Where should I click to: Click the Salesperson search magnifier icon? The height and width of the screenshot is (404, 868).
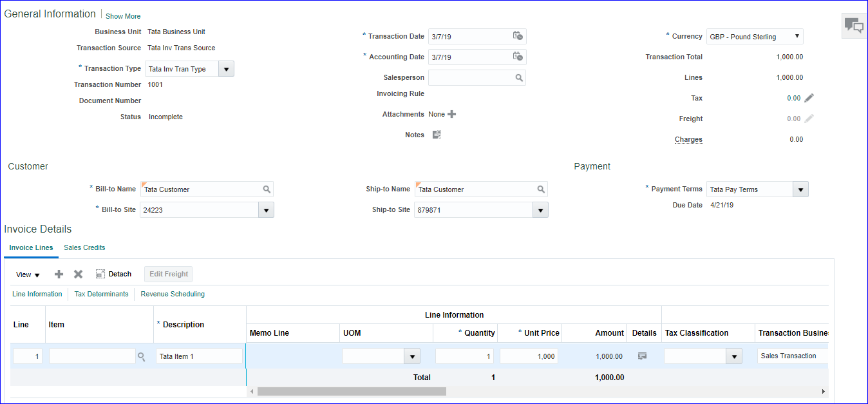518,78
